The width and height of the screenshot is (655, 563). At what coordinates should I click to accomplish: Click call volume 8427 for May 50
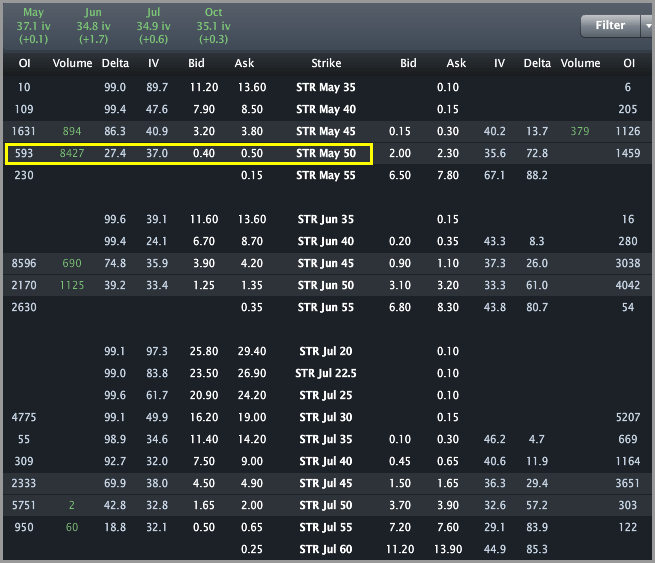(x=72, y=153)
